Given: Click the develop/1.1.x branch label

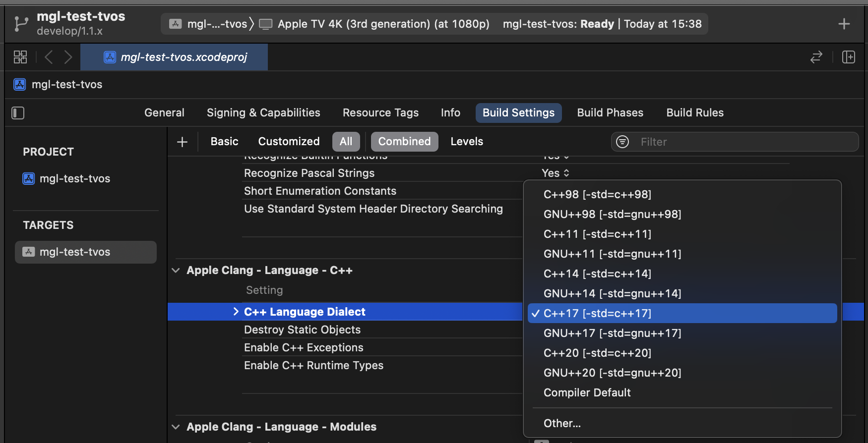Looking at the screenshot, I should pos(69,31).
